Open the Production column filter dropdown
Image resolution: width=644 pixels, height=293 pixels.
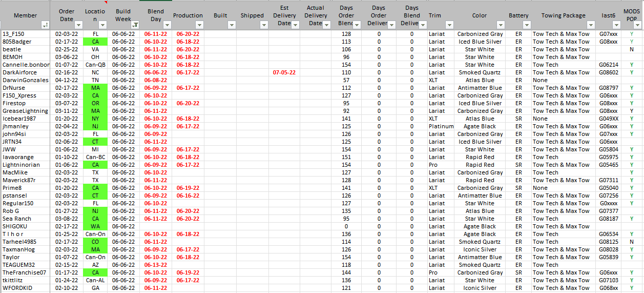(x=201, y=25)
